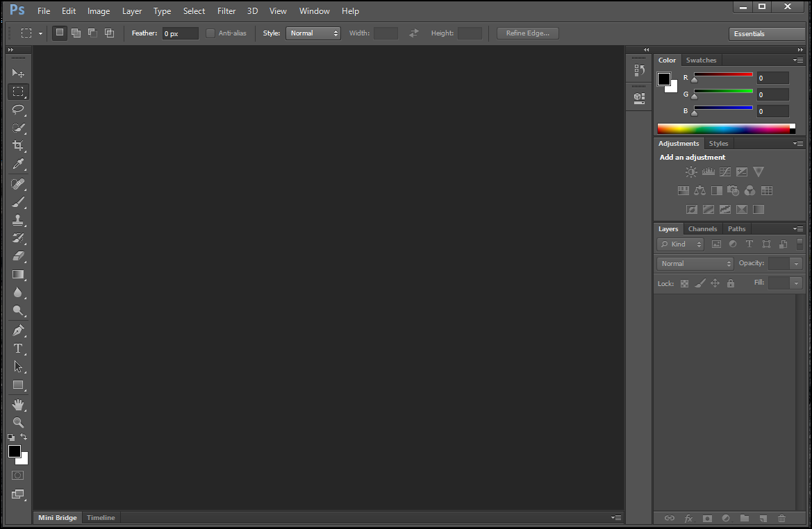Select the Eraser tool

[x=18, y=256]
